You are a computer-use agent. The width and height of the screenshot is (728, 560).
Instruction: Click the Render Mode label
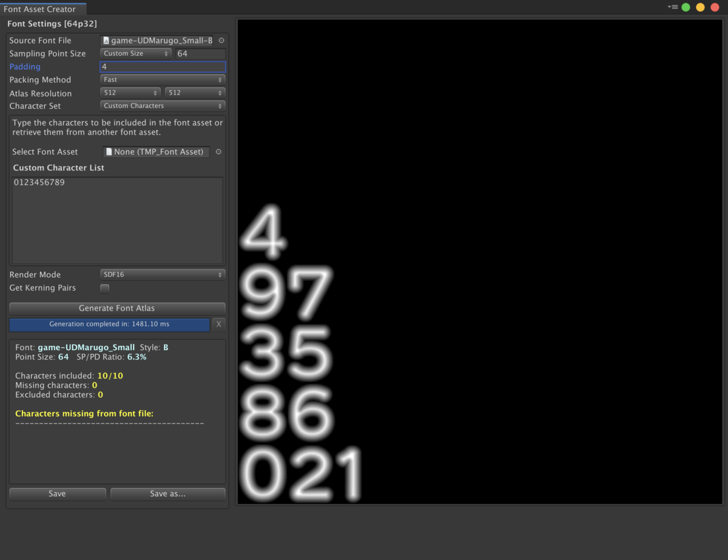tap(35, 274)
